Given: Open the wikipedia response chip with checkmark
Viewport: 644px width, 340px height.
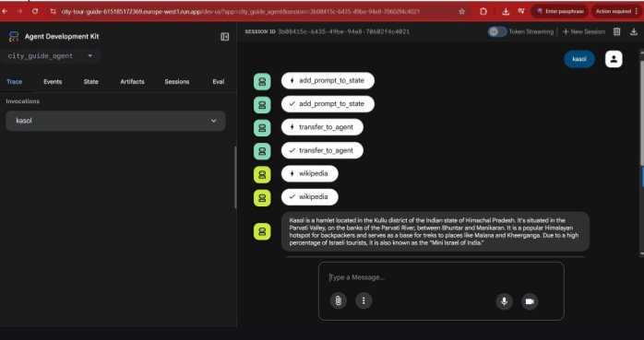Looking at the screenshot, I should tap(310, 197).
